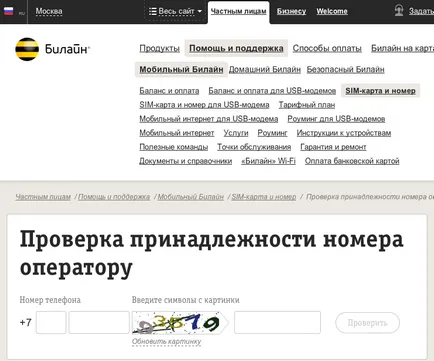This screenshot has height=361, width=434.
Task: Focus the phone number field
Action: 99,322
